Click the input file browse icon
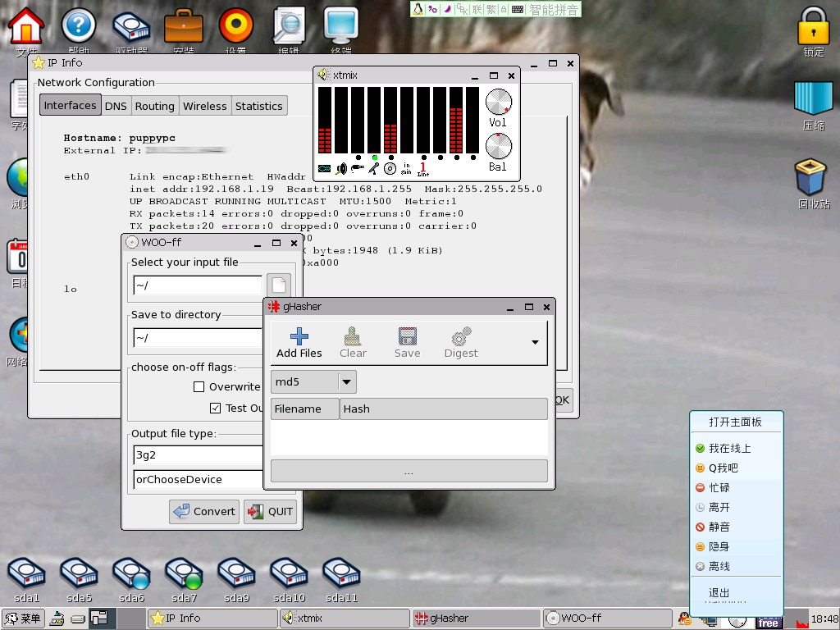Image resolution: width=840 pixels, height=630 pixels. [x=279, y=285]
